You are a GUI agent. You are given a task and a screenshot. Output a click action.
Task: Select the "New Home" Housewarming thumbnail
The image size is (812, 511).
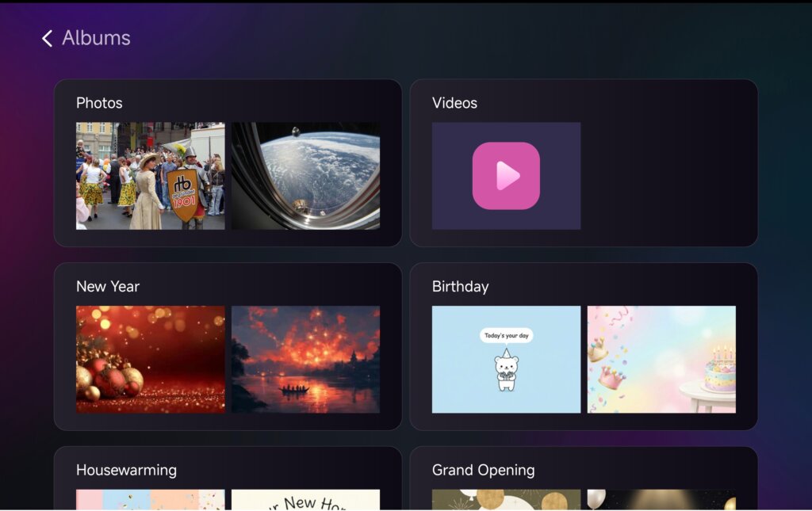(305, 500)
